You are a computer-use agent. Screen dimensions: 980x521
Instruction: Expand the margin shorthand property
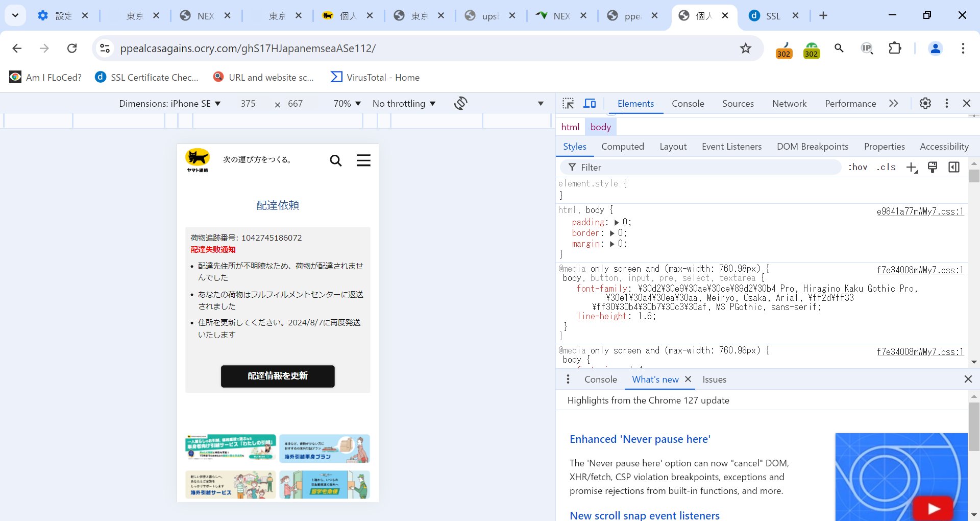(x=612, y=244)
